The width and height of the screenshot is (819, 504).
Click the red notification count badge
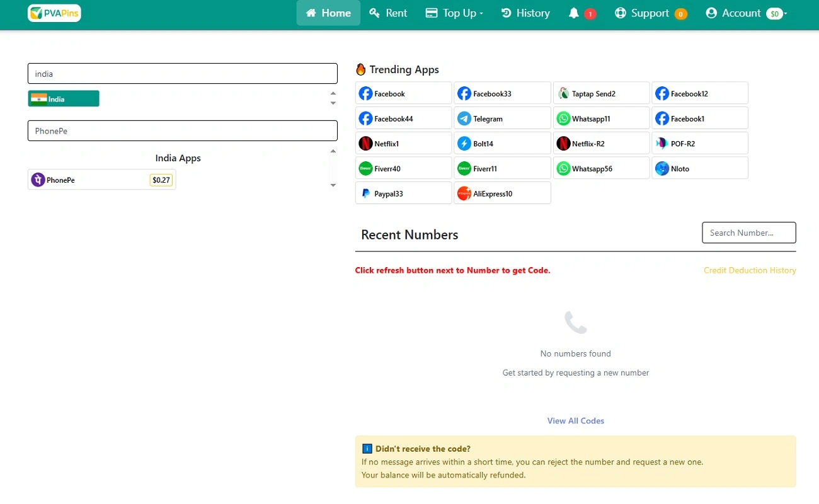(x=590, y=14)
